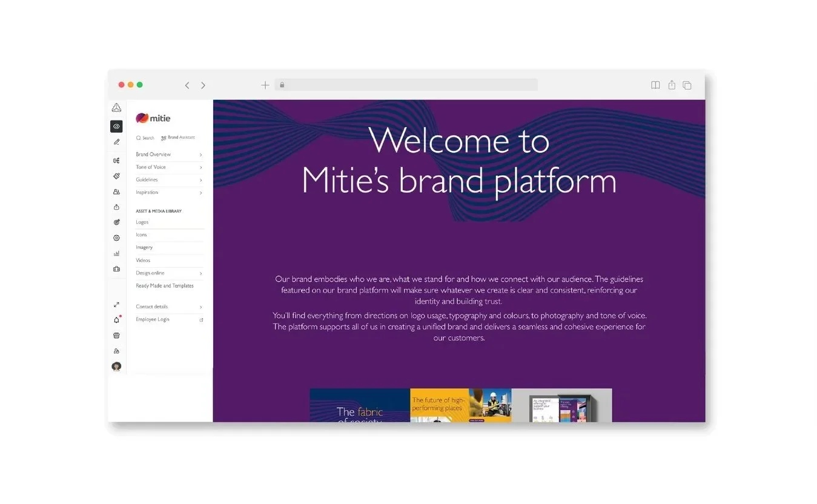Image resolution: width=817 pixels, height=504 pixels.
Task: Show browser tab overview icon
Action: tap(687, 85)
